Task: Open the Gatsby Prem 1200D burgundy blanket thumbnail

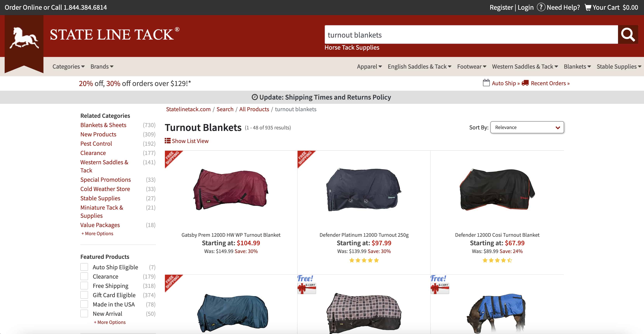Action: pos(230,189)
